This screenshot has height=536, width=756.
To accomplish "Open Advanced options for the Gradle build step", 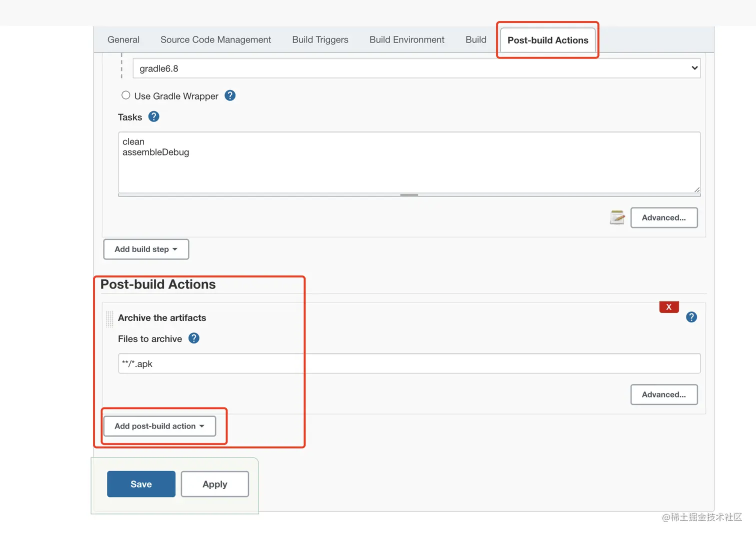I will click(663, 217).
